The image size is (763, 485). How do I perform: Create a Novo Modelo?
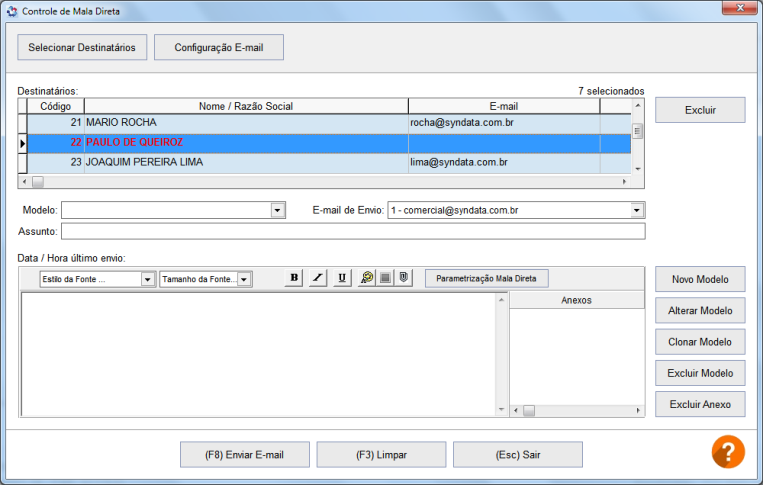[x=700, y=279]
